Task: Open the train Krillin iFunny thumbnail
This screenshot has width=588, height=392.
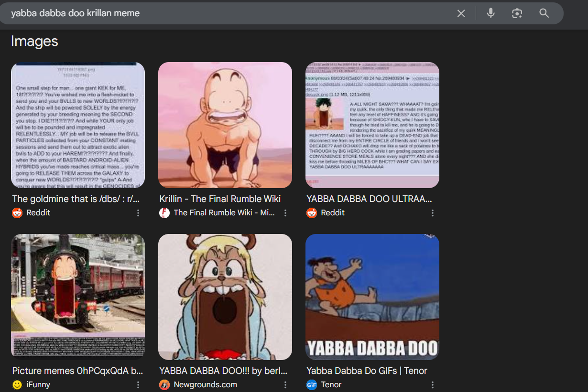Action: tap(78, 297)
